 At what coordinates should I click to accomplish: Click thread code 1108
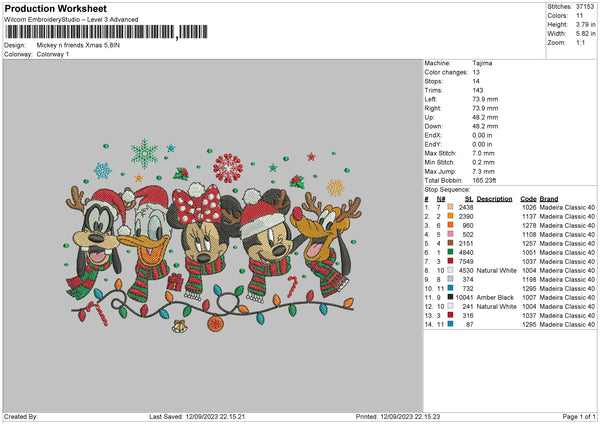pos(529,235)
